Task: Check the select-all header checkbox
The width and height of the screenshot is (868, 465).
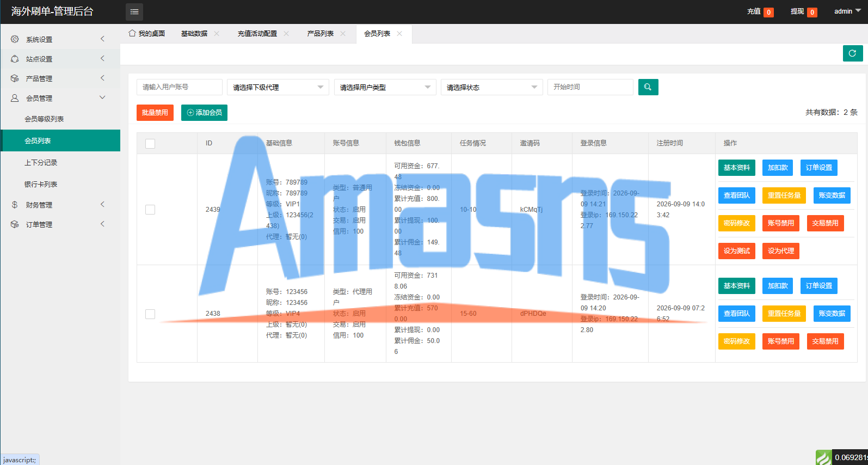Action: tap(150, 143)
